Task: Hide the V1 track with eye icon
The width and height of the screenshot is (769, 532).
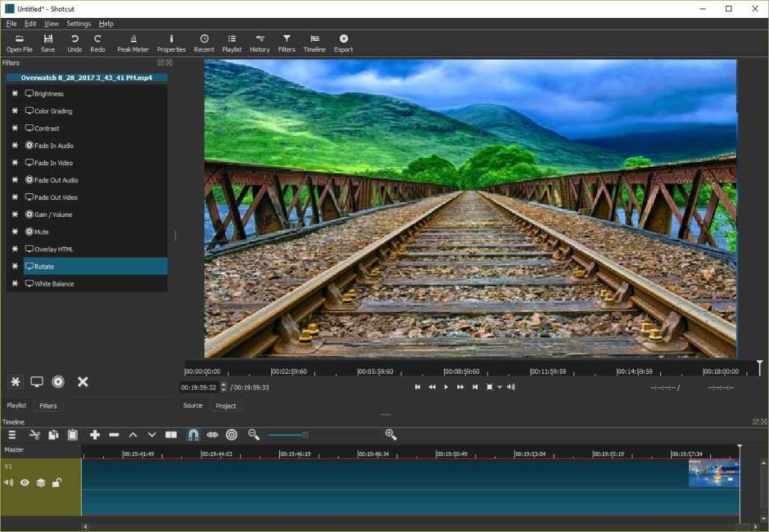Action: 25,483
